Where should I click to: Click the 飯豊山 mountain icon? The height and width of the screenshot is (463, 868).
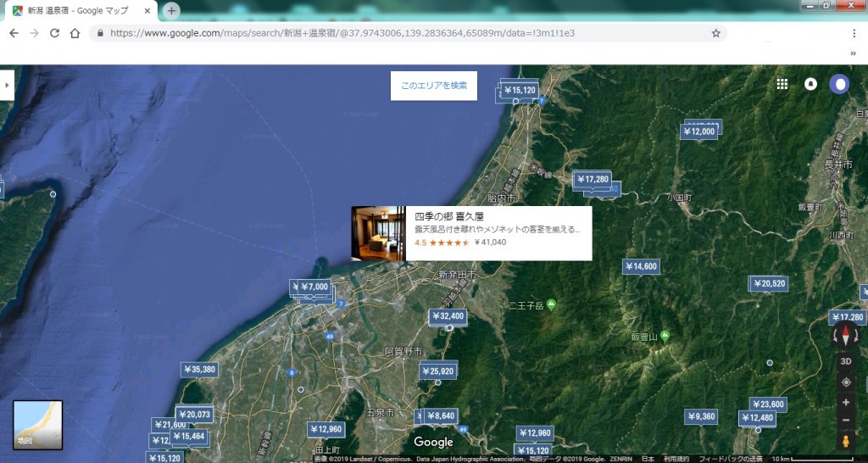pos(665,336)
